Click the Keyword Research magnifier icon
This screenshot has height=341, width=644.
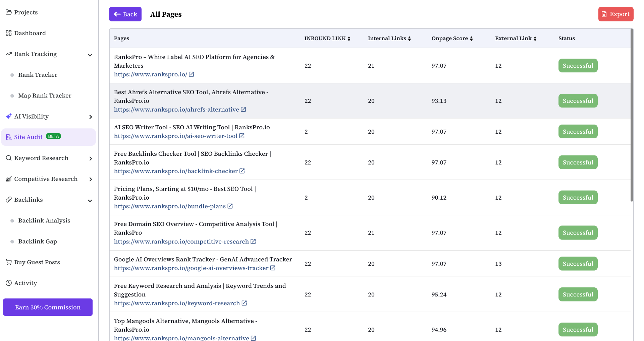click(9, 158)
